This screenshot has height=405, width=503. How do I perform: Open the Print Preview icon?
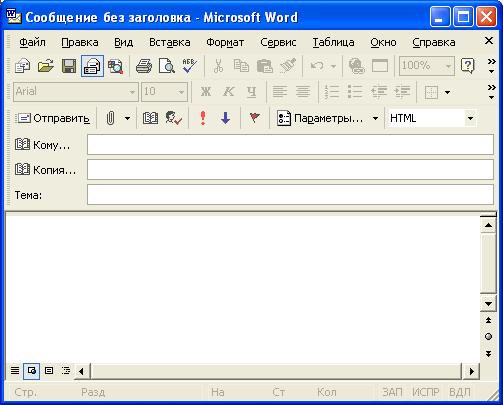tap(167, 66)
